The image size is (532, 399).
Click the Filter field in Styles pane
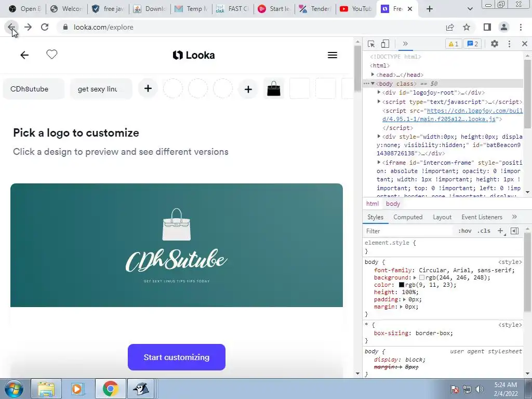coord(408,231)
